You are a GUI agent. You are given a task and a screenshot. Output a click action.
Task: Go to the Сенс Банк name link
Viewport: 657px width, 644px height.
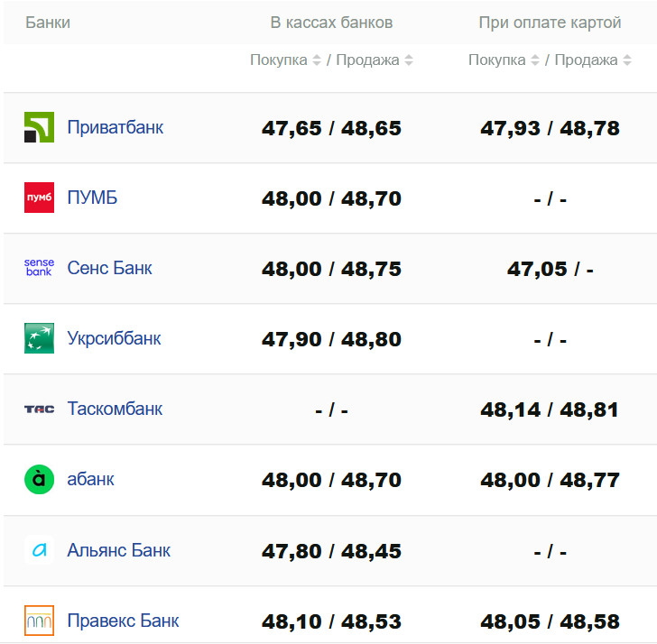pyautogui.click(x=109, y=268)
